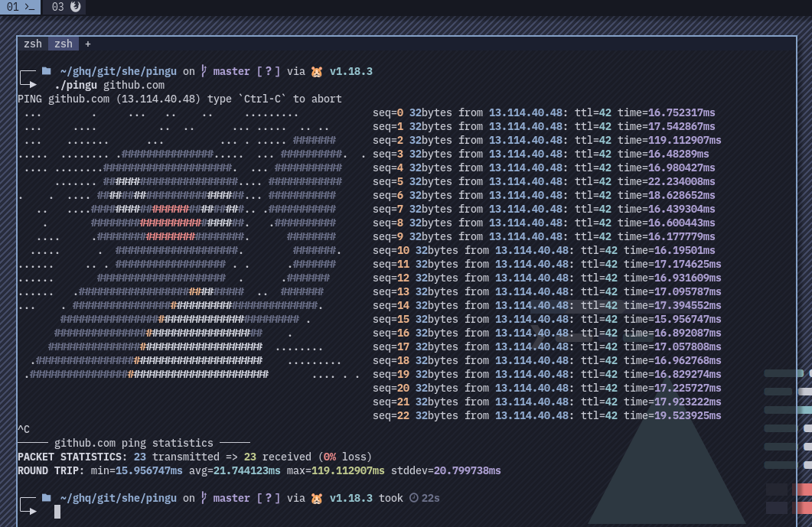Click the folder icon in the top prompt
Screen dimensions: 812x527
point(46,70)
